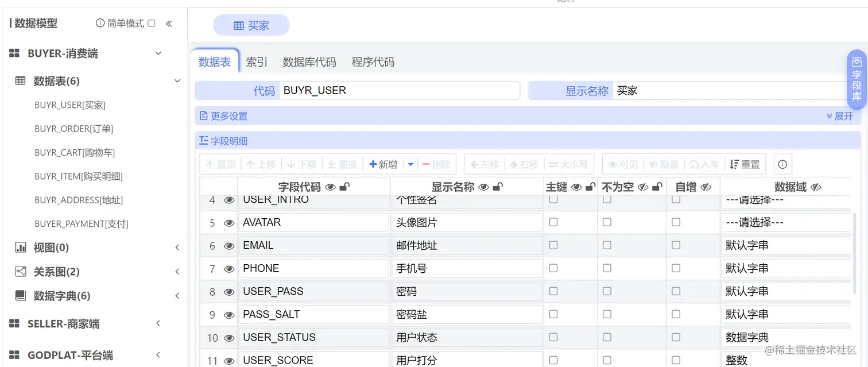Toggle lock icon in 字段代码 column header

[344, 187]
